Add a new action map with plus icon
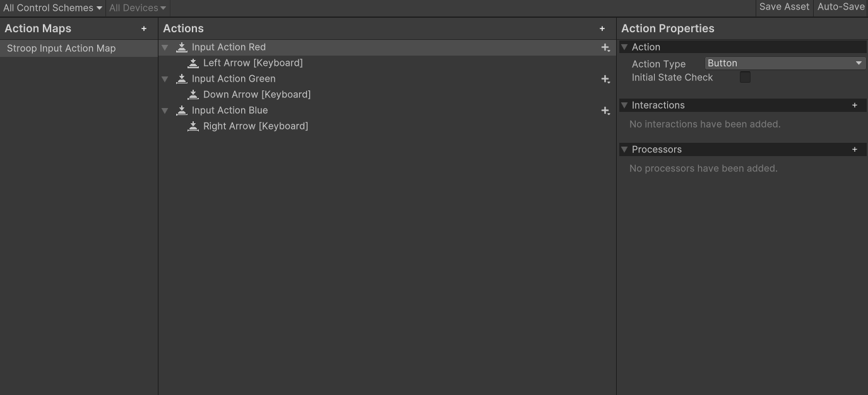The height and width of the screenshot is (395, 868). [144, 28]
